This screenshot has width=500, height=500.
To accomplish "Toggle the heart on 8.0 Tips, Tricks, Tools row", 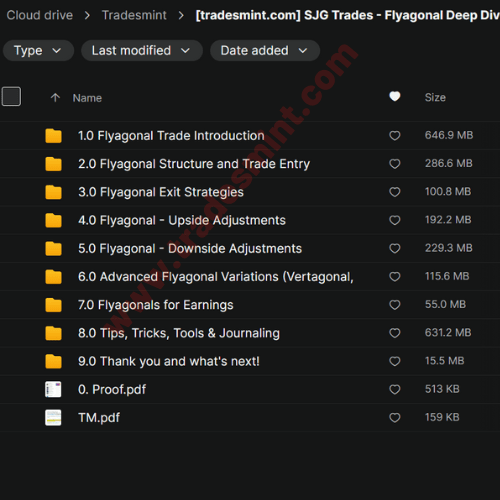I will (x=395, y=333).
